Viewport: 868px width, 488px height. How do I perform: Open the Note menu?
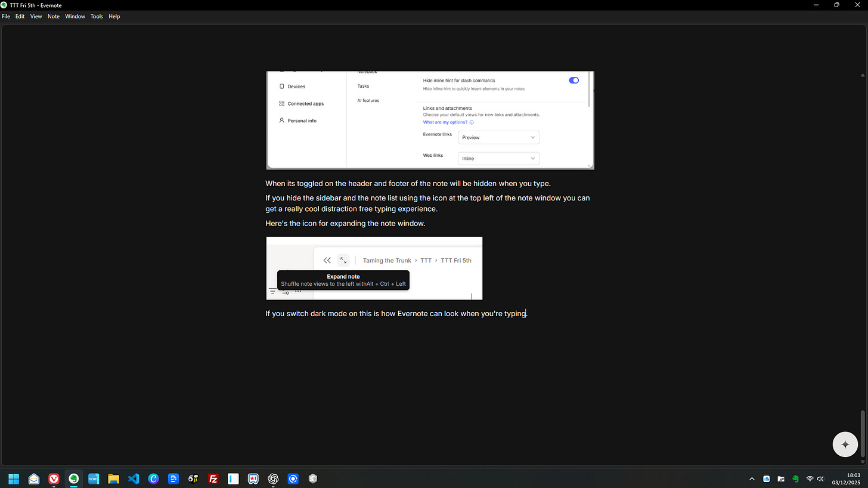point(54,16)
